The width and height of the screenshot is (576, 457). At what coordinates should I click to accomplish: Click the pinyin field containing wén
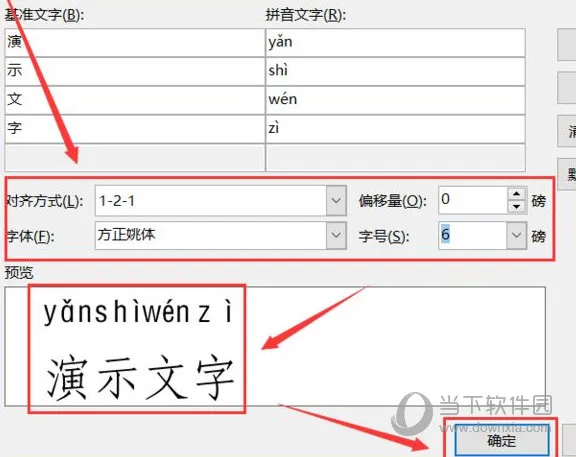point(395,100)
